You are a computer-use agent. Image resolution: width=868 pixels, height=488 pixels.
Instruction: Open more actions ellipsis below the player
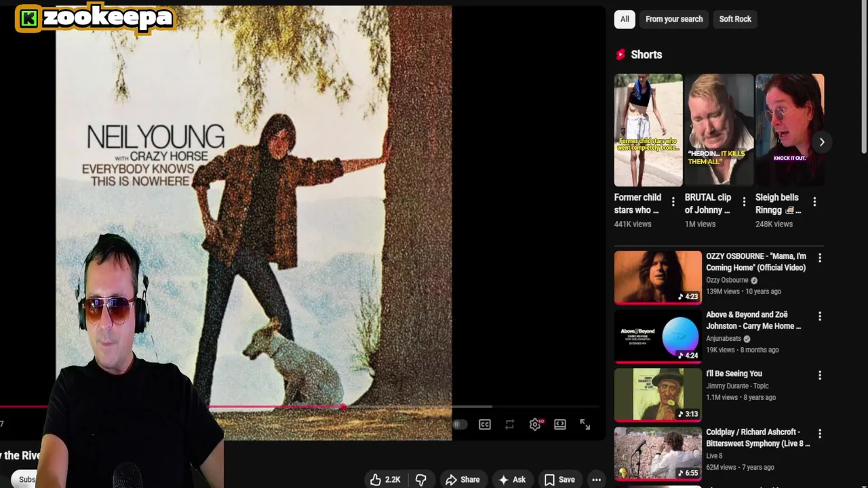(596, 479)
